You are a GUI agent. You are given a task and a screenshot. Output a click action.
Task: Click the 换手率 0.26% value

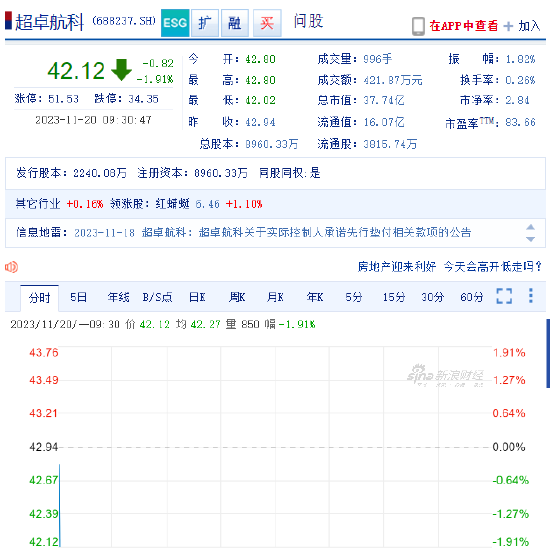520,80
